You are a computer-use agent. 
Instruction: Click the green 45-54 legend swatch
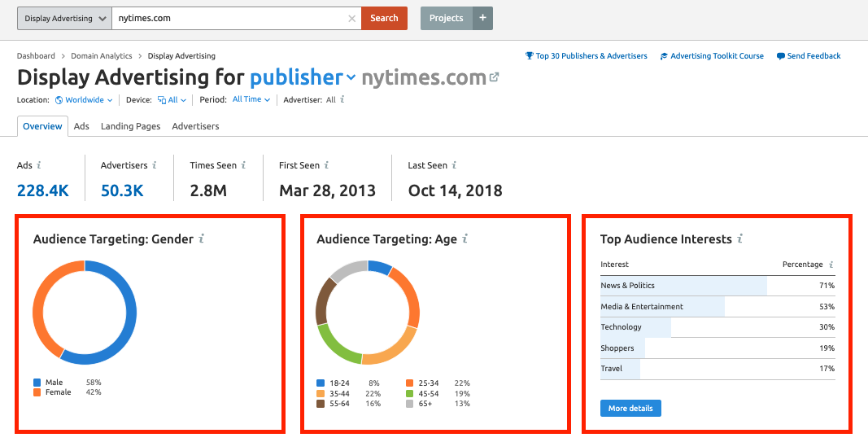coord(410,393)
